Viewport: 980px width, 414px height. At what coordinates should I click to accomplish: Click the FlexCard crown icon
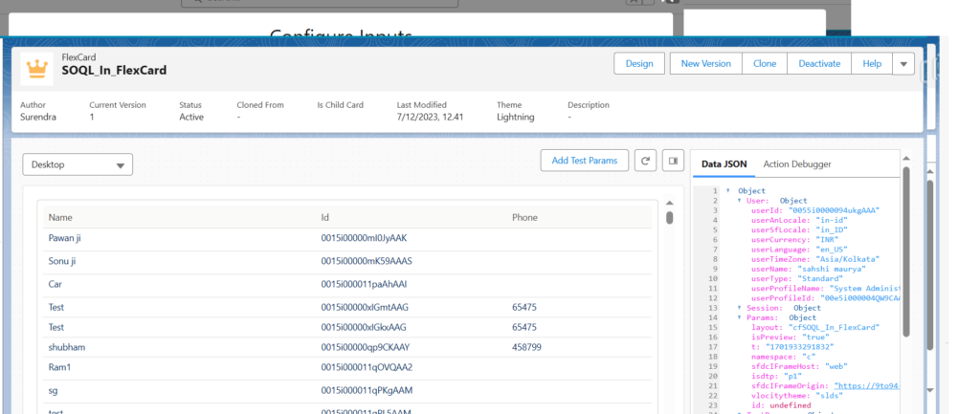click(38, 69)
